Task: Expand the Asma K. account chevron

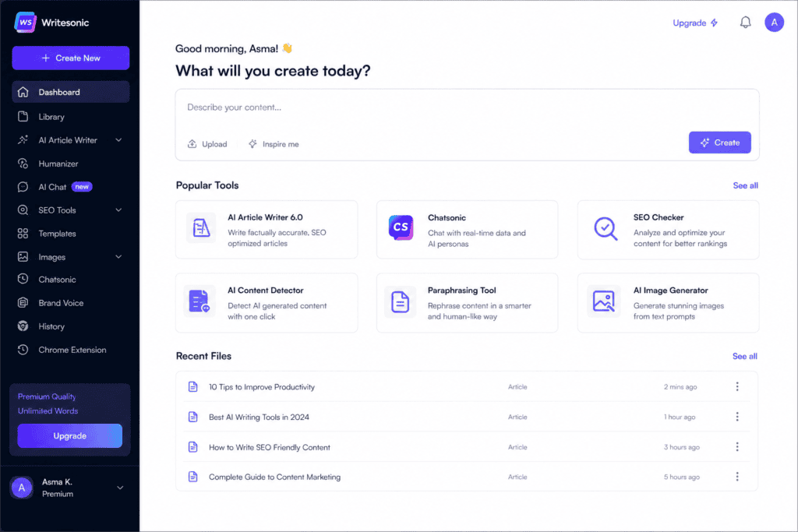Action: coord(120,488)
